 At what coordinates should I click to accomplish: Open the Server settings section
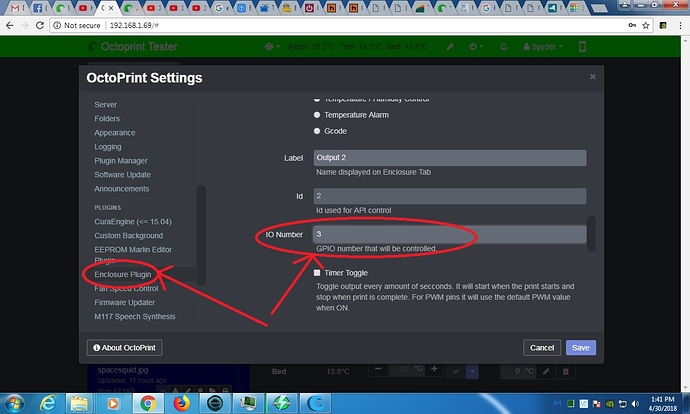pos(106,105)
